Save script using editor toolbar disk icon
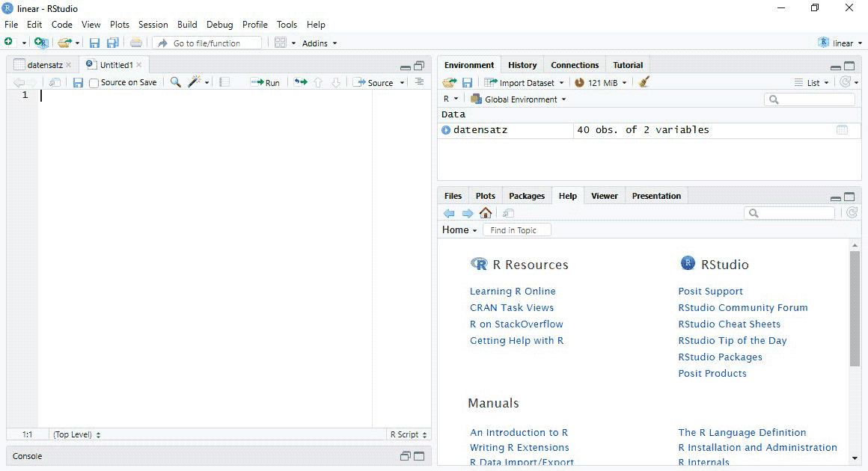The height and width of the screenshot is (471, 868). [78, 82]
